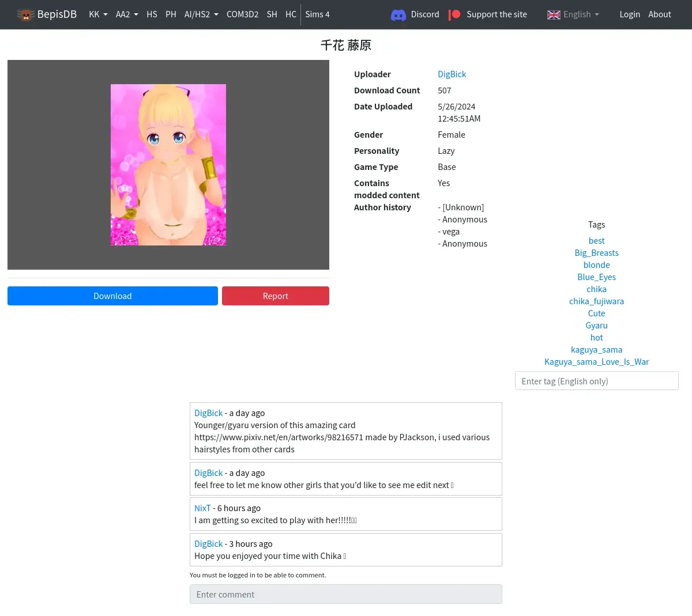Open DigBick link on 'feel free' comment
The image size is (692, 616).
pos(208,473)
